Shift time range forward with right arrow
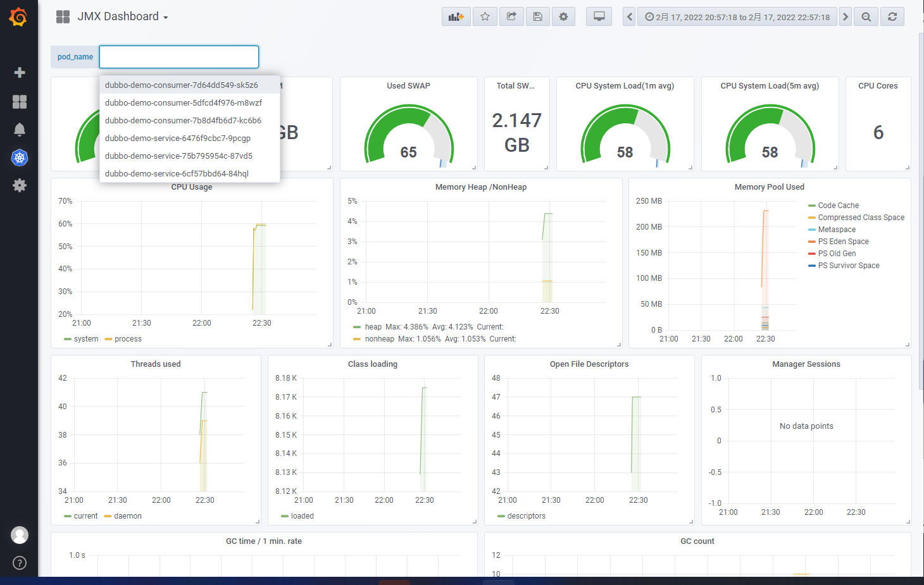 846,17
